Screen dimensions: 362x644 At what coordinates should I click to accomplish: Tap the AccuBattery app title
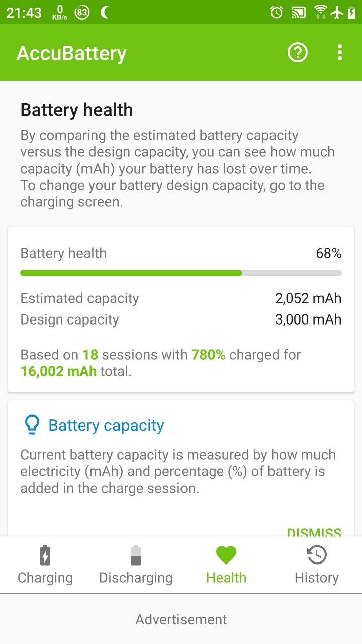(71, 53)
